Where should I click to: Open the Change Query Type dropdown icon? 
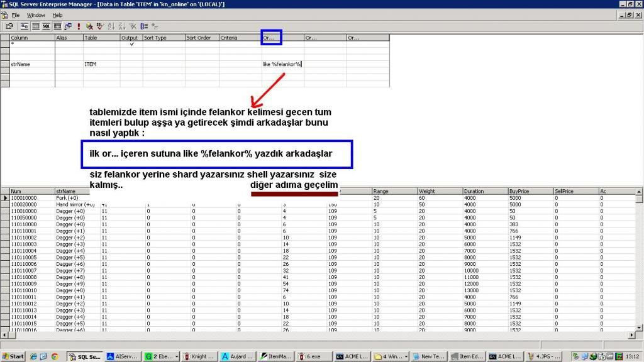(x=68, y=26)
